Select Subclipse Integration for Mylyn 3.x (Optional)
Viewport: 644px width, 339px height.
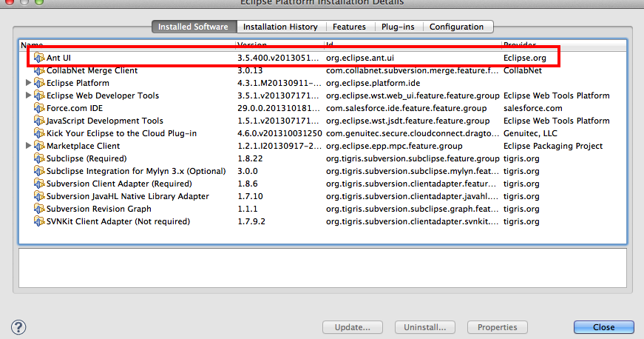[136, 171]
